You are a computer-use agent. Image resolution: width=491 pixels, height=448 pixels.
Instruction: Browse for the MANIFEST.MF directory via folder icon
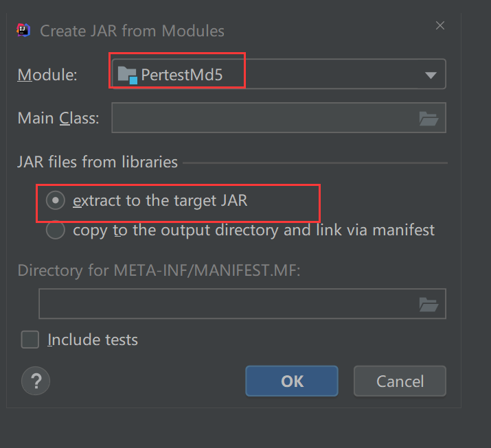tap(429, 304)
